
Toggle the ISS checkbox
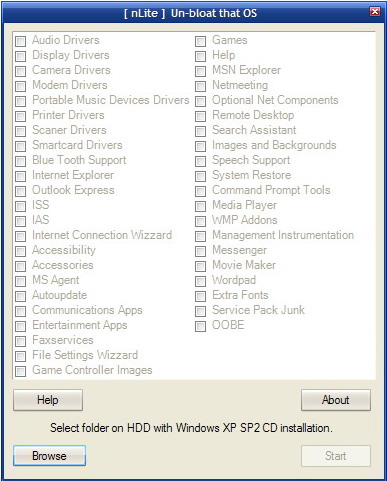pos(20,206)
